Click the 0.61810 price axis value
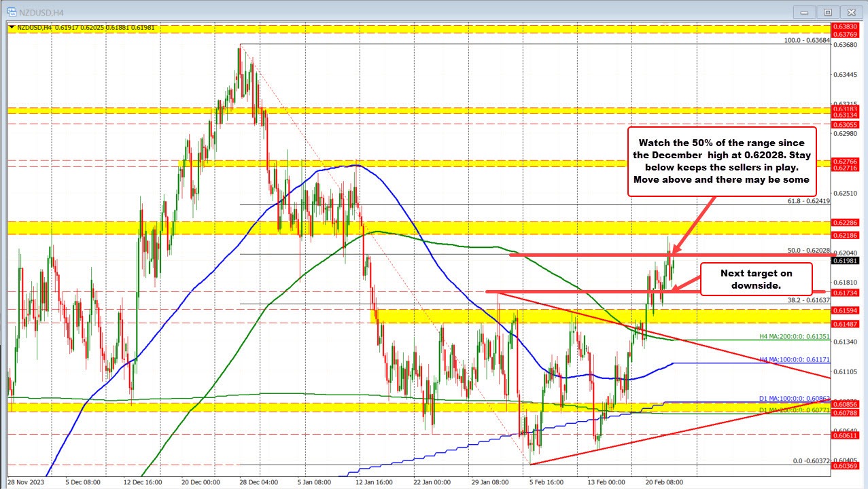Viewport: 868px width, 489px height. pos(844,282)
